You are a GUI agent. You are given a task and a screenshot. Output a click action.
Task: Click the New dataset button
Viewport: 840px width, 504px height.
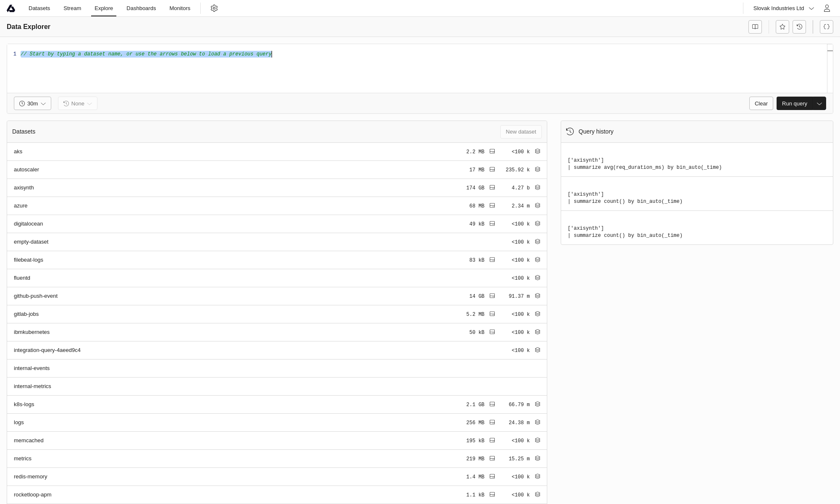521,132
